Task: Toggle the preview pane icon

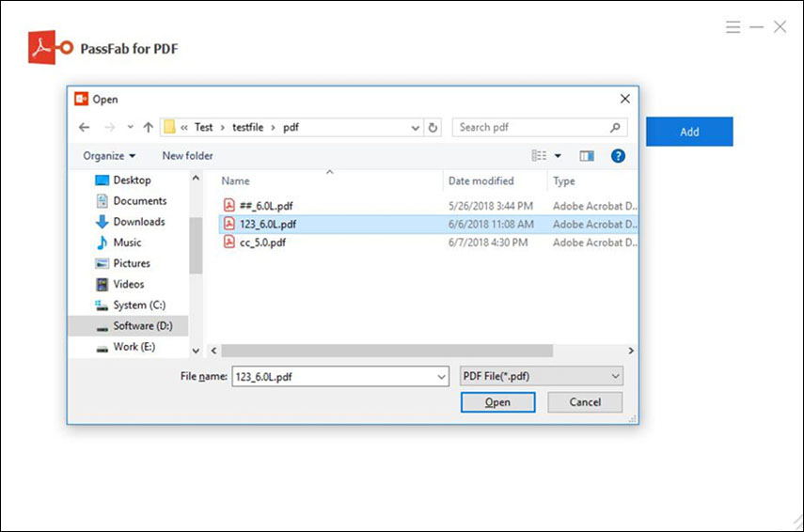Action: (587, 155)
